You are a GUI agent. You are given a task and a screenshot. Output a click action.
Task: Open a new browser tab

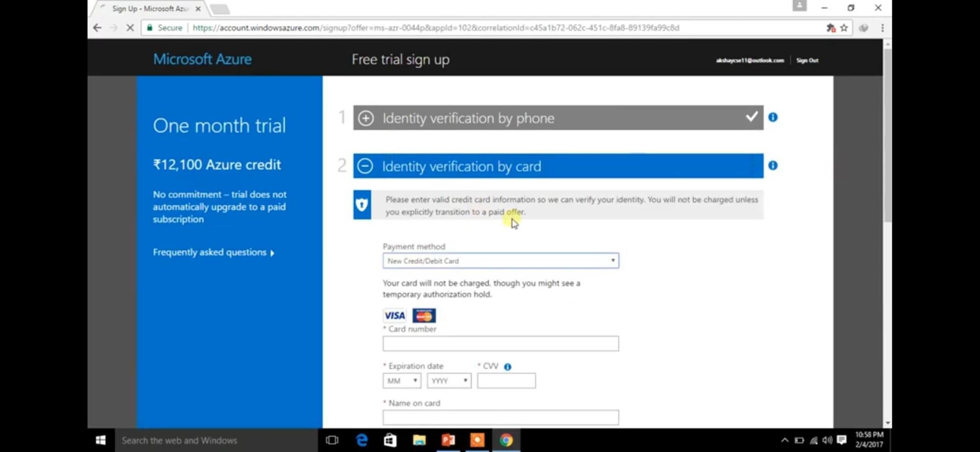click(220, 9)
